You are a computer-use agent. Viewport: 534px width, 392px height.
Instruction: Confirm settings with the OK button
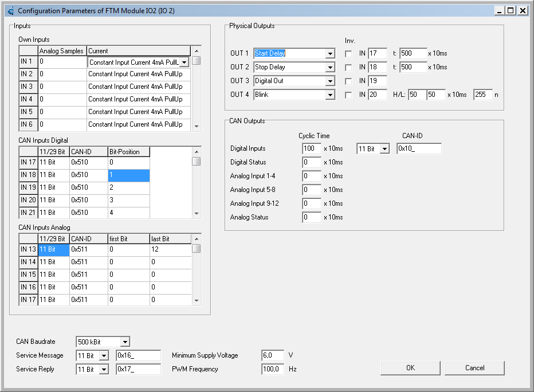[x=410, y=368]
